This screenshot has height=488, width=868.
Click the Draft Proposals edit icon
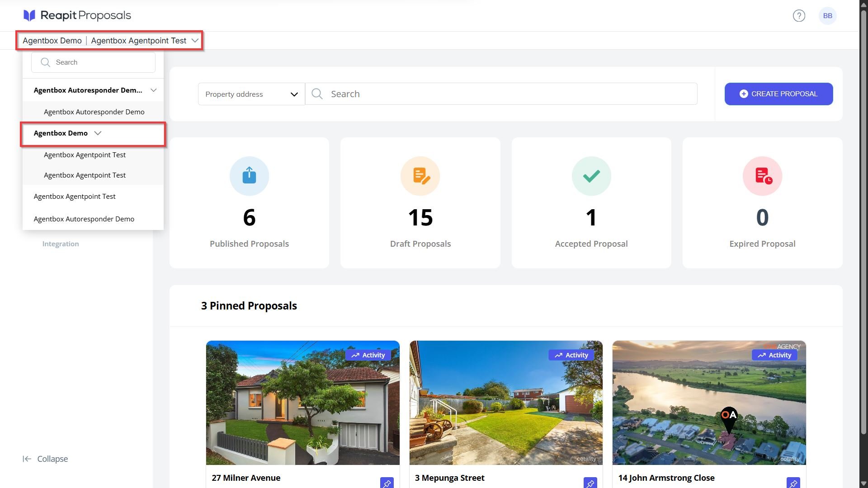pos(420,176)
